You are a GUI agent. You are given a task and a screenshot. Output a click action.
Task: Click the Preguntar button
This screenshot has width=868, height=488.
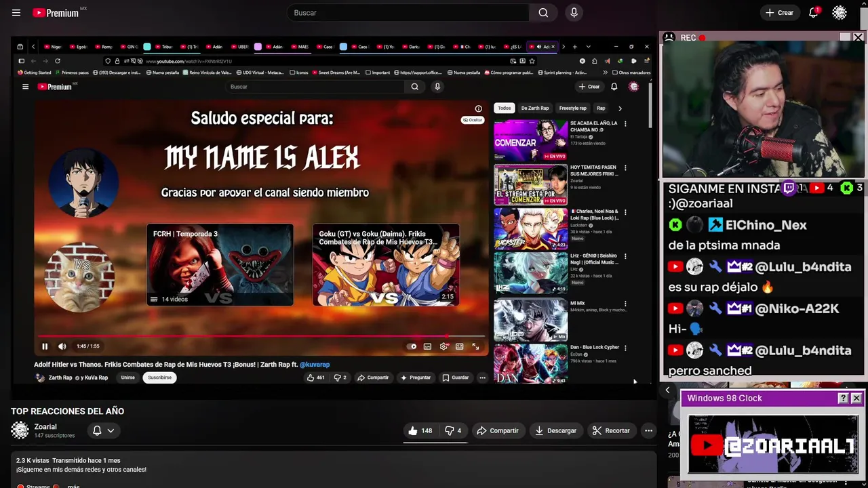[x=416, y=378]
